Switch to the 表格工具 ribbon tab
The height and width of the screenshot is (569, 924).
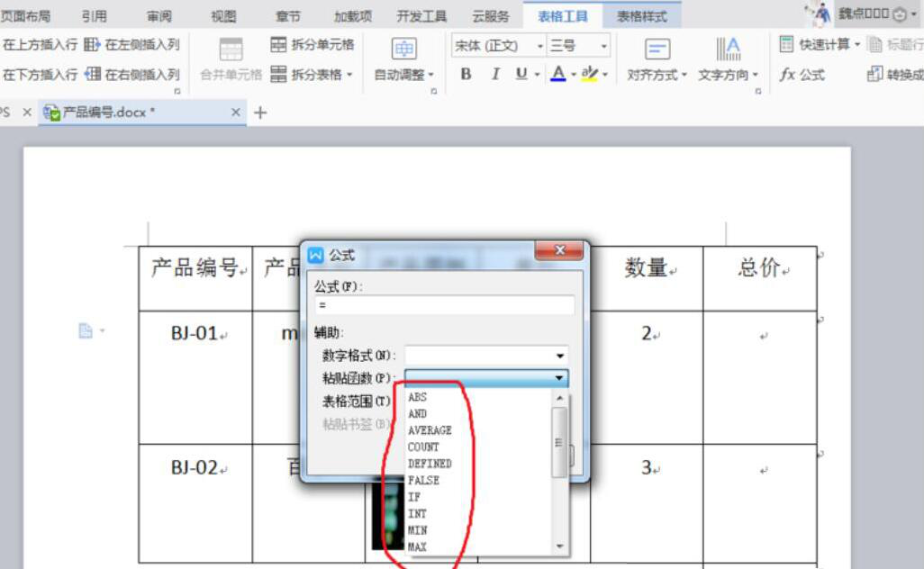(x=563, y=16)
